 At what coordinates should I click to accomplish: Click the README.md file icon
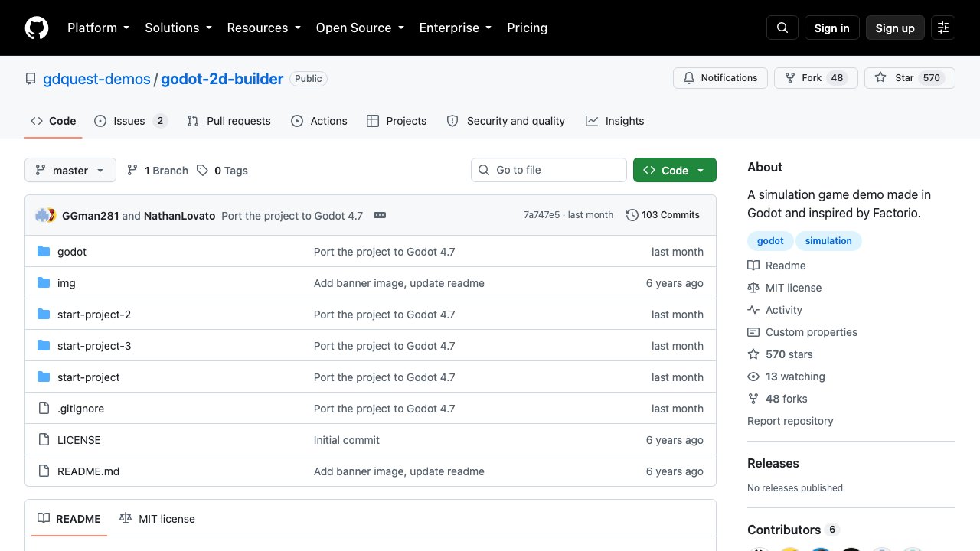coord(44,471)
